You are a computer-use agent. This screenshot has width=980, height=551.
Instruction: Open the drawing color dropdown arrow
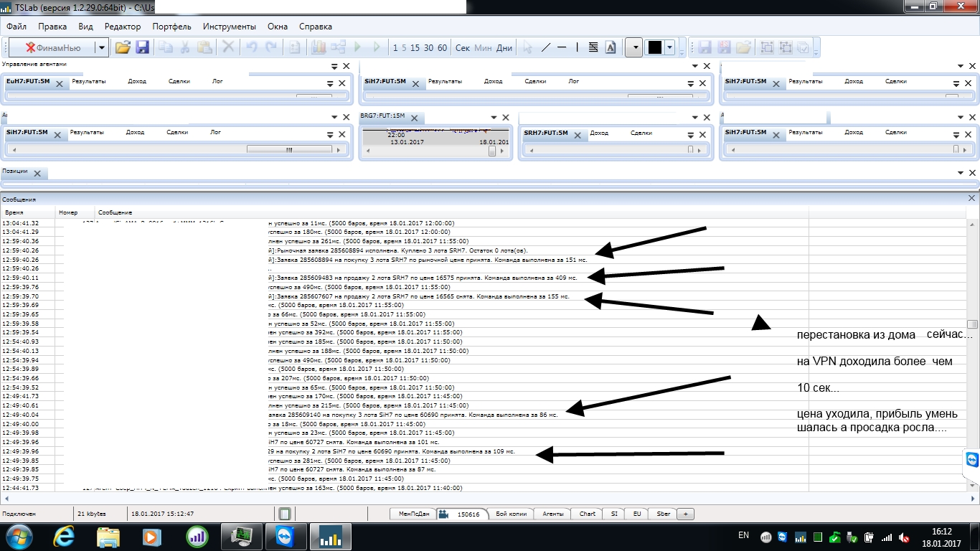pos(670,47)
